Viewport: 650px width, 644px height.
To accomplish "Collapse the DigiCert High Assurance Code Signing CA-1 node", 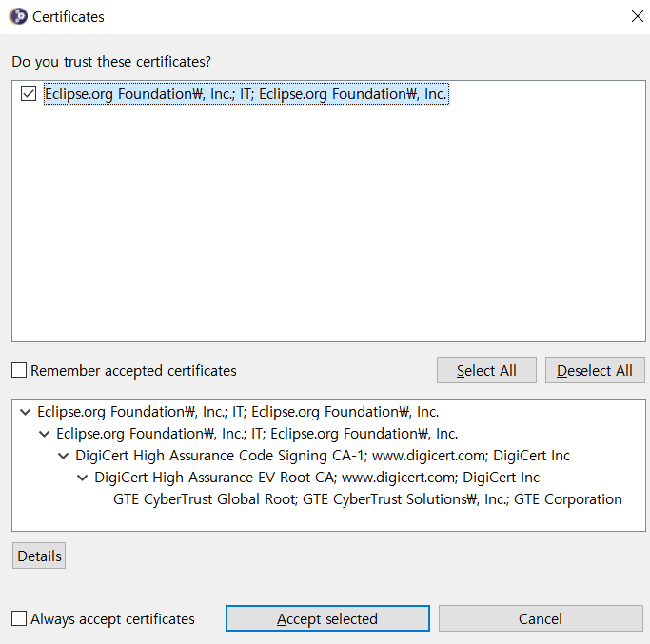I will point(64,456).
